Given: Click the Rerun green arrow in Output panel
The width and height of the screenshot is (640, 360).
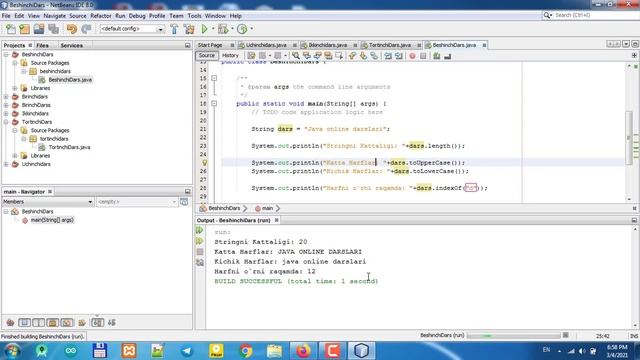Looking at the screenshot, I should click(200, 231).
